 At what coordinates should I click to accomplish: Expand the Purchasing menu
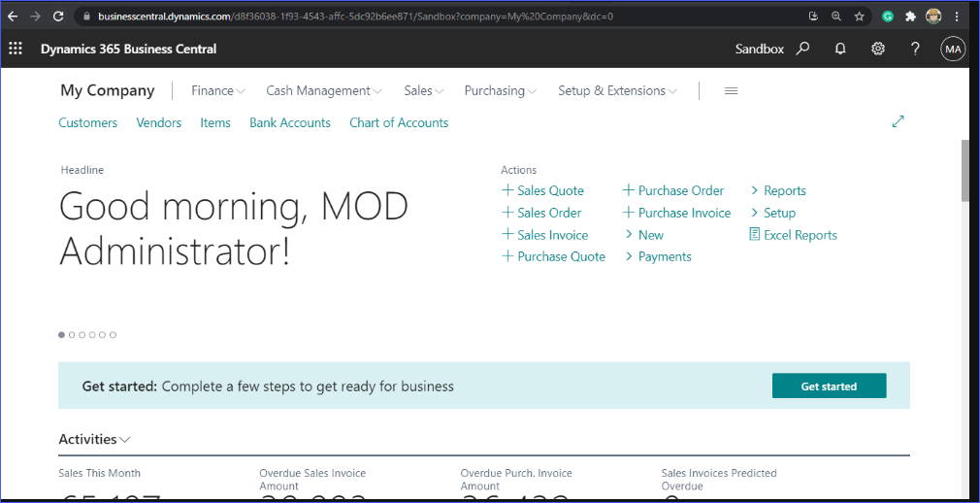(500, 90)
